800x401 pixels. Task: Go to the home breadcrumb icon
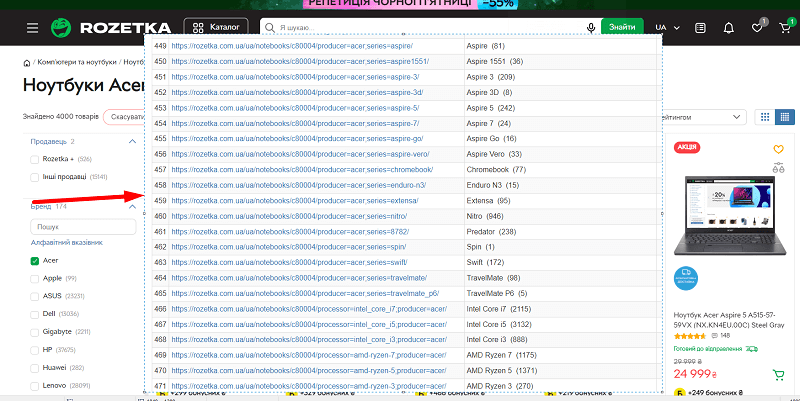(27, 63)
